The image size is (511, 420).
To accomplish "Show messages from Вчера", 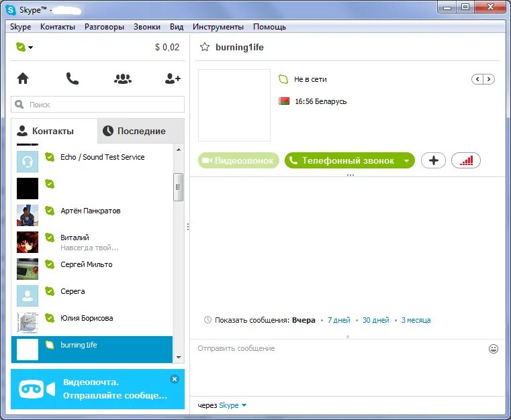I will click(x=304, y=320).
